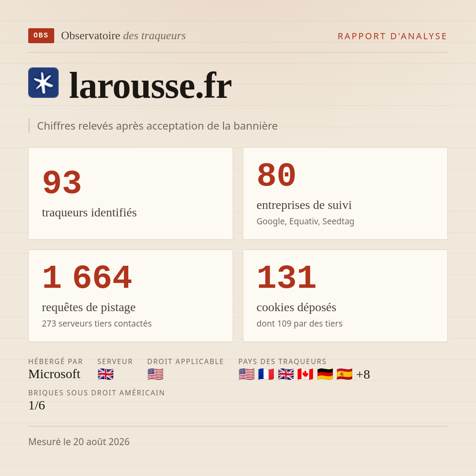Click the Canadian flag in tracker countries
The height and width of the screenshot is (476, 476).
pyautogui.click(x=305, y=374)
